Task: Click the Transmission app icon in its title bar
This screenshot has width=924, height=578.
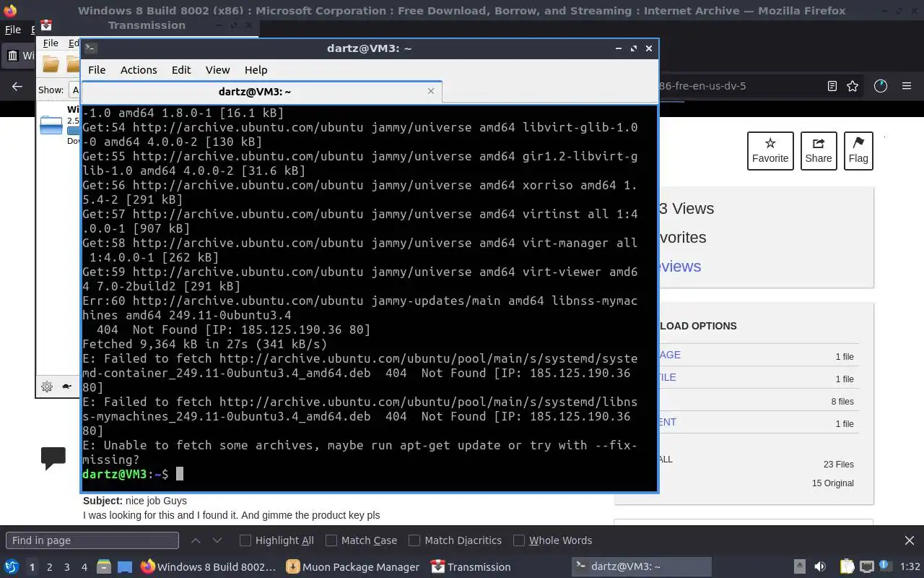Action: tap(46, 25)
